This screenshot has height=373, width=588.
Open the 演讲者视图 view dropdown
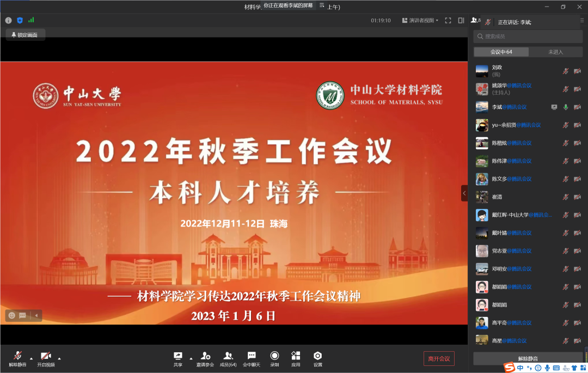pyautogui.click(x=420, y=20)
